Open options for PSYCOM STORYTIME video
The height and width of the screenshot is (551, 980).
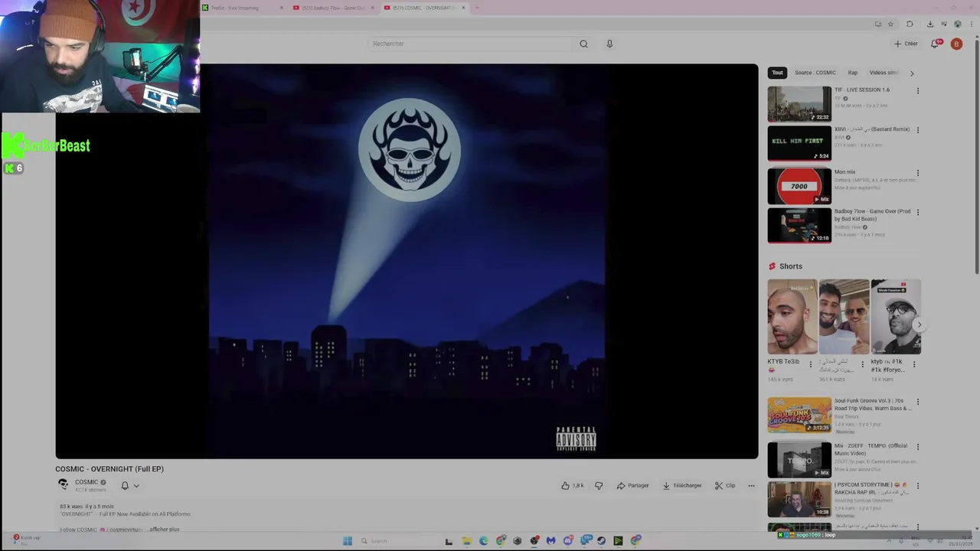(918, 486)
